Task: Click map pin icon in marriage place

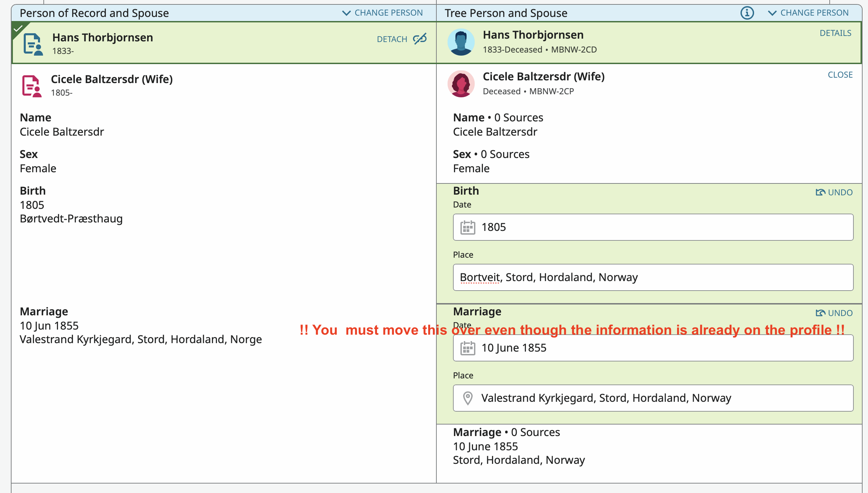Action: pos(468,398)
